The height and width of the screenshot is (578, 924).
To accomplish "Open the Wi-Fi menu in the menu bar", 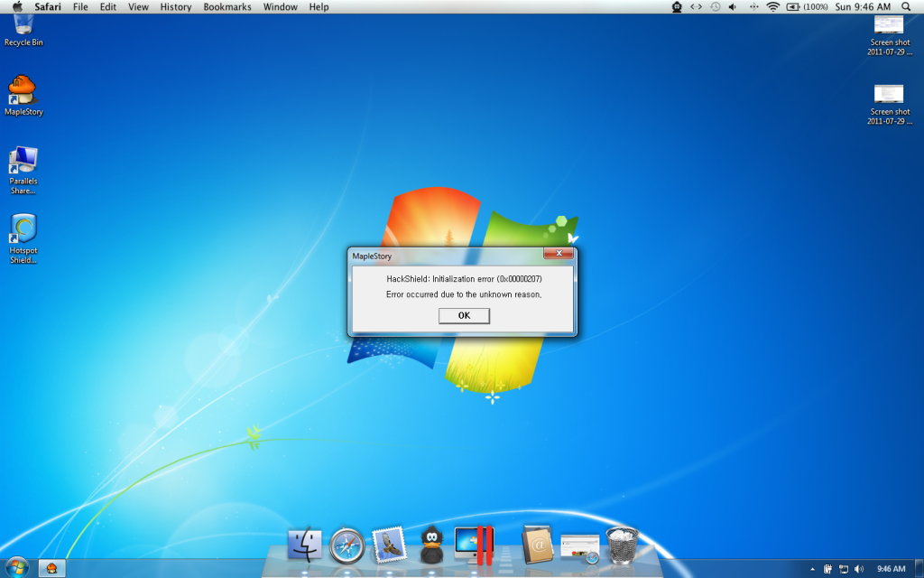I will [x=774, y=7].
